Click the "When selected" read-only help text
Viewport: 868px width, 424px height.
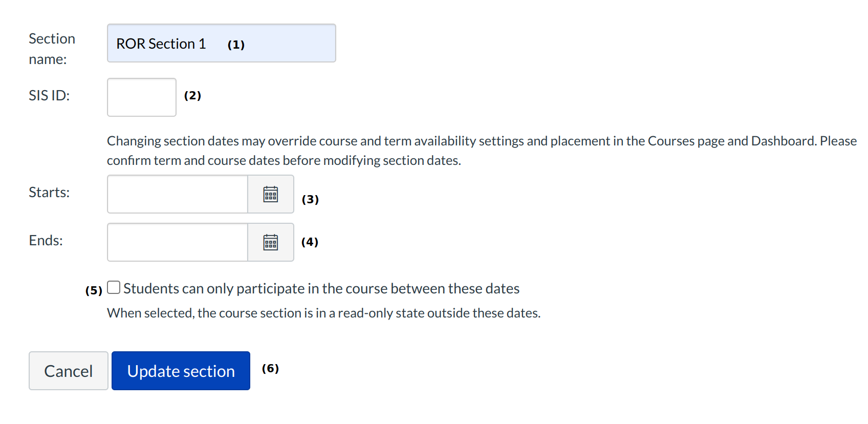point(323,313)
